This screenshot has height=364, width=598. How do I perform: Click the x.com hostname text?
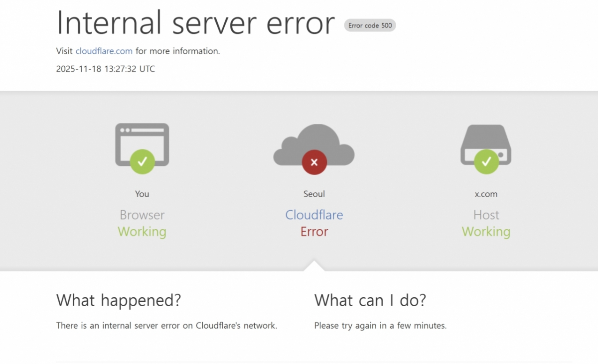point(486,194)
